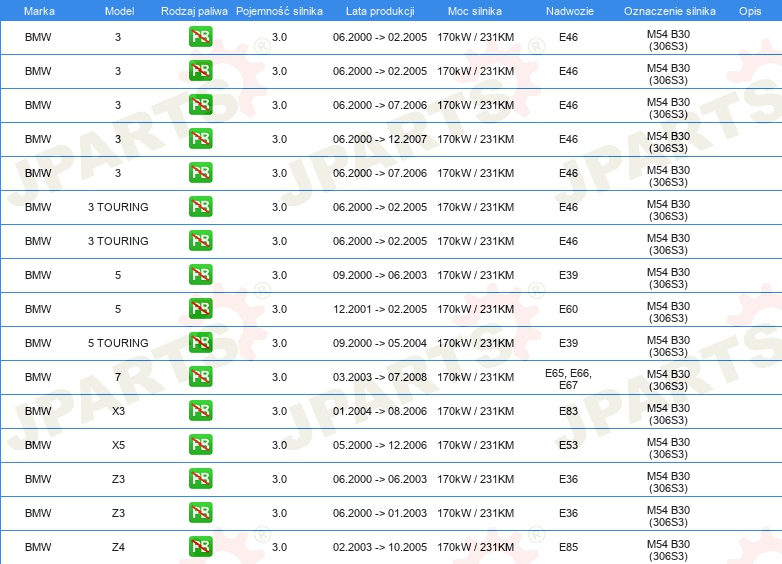782x564 pixels.
Task: Click the Pojemność silnika column header
Action: point(279,11)
